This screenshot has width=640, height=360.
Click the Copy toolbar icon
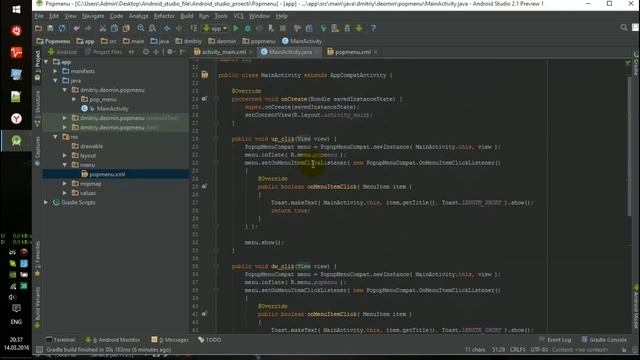(114, 28)
